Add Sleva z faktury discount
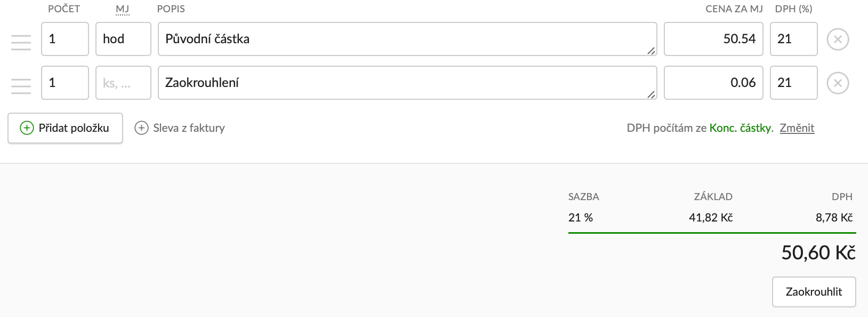The height and width of the screenshot is (317, 868). [188, 128]
